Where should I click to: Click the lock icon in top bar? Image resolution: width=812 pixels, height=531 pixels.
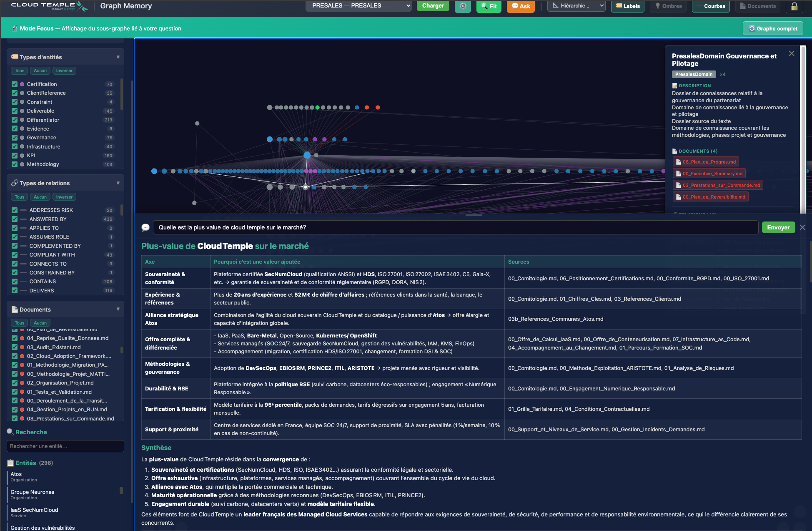coord(794,6)
